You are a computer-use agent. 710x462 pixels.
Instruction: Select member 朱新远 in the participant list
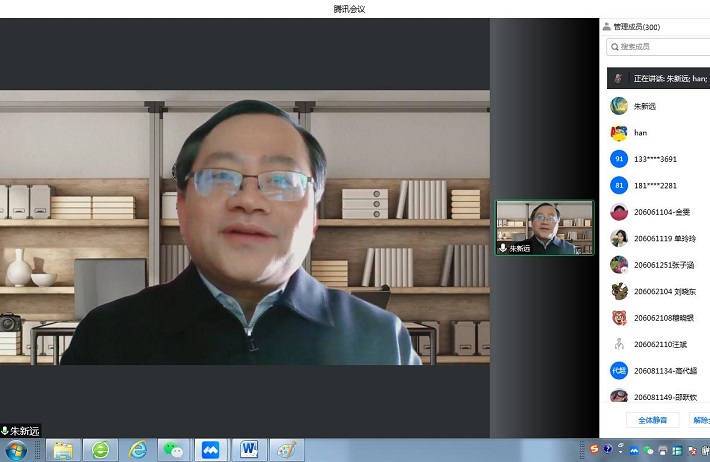[x=644, y=106]
